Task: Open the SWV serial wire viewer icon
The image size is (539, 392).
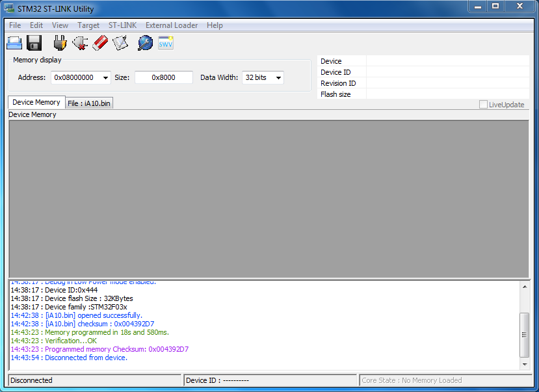Action: (x=166, y=44)
